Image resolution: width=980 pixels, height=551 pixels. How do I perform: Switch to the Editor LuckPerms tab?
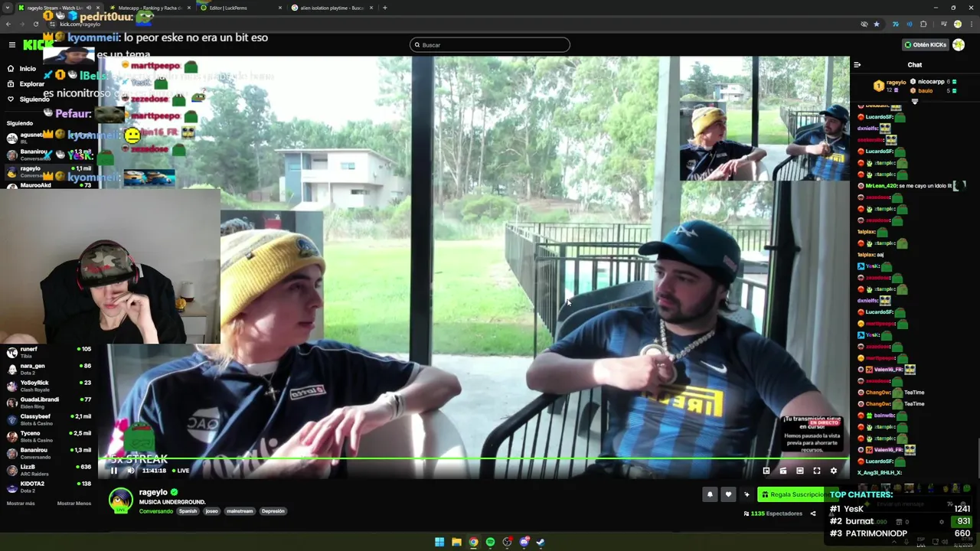coord(239,8)
